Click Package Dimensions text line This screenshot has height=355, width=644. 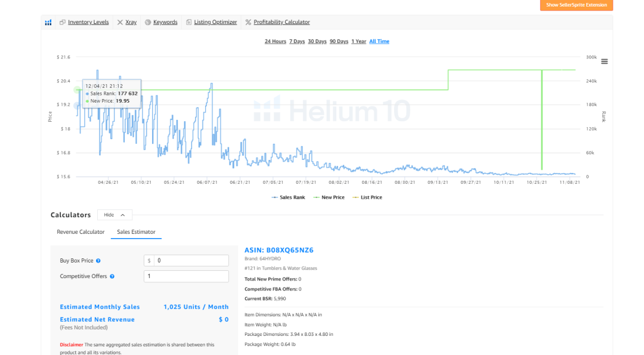click(x=289, y=335)
